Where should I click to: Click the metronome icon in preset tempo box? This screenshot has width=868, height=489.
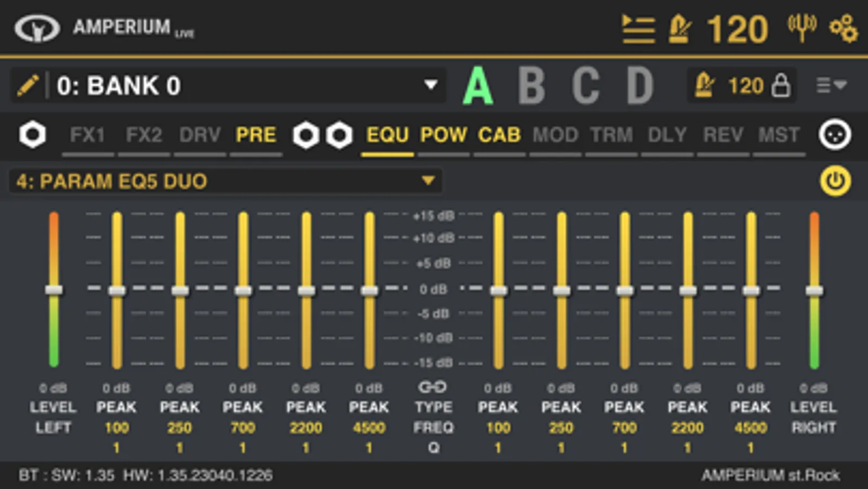(705, 85)
